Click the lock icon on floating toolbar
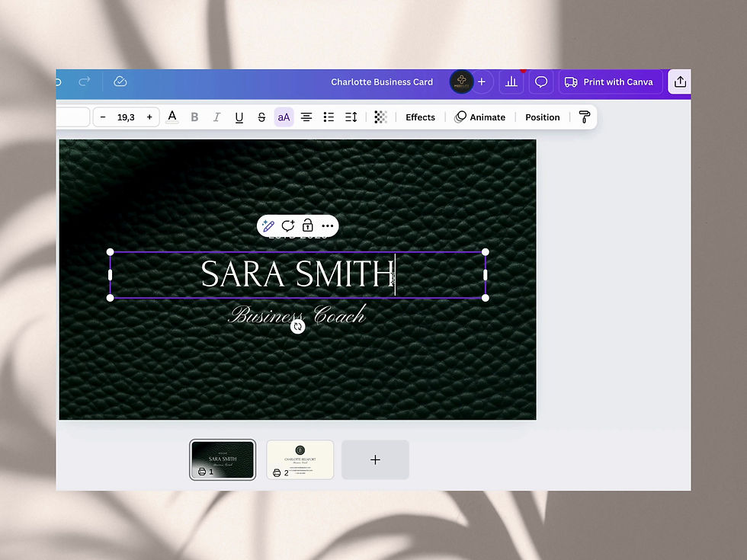This screenshot has width=747, height=560. pos(308,226)
